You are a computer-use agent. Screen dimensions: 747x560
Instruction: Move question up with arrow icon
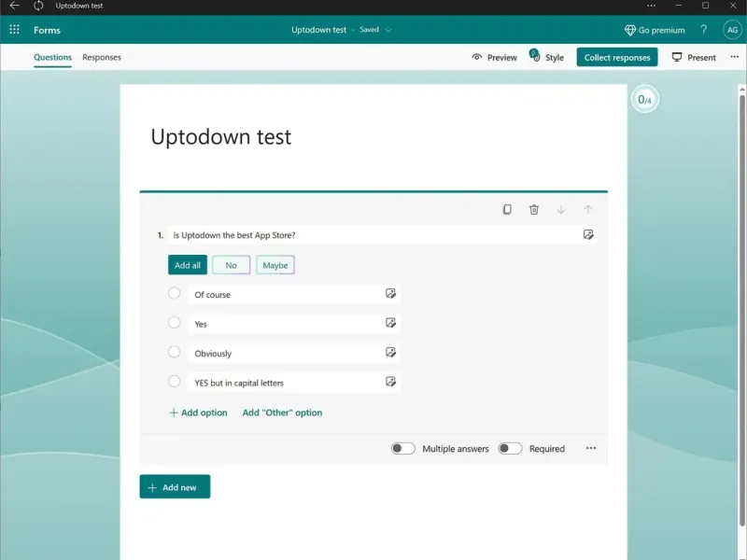(x=588, y=209)
